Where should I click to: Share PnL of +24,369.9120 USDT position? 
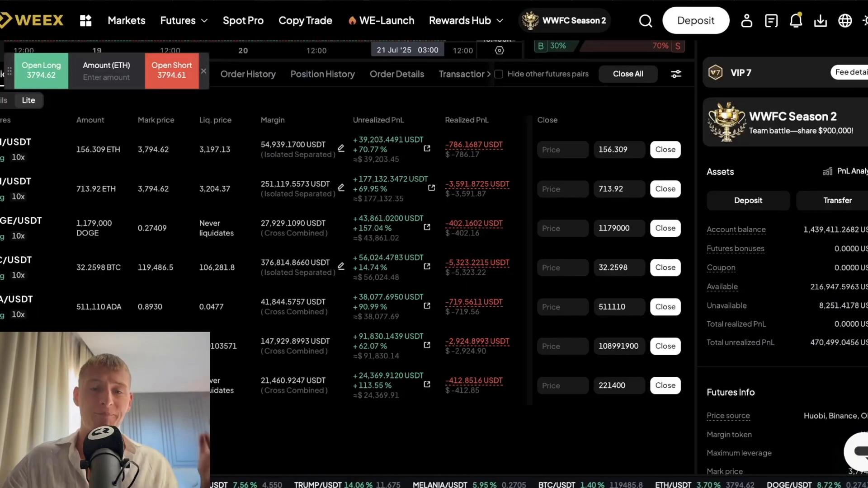[x=427, y=384]
